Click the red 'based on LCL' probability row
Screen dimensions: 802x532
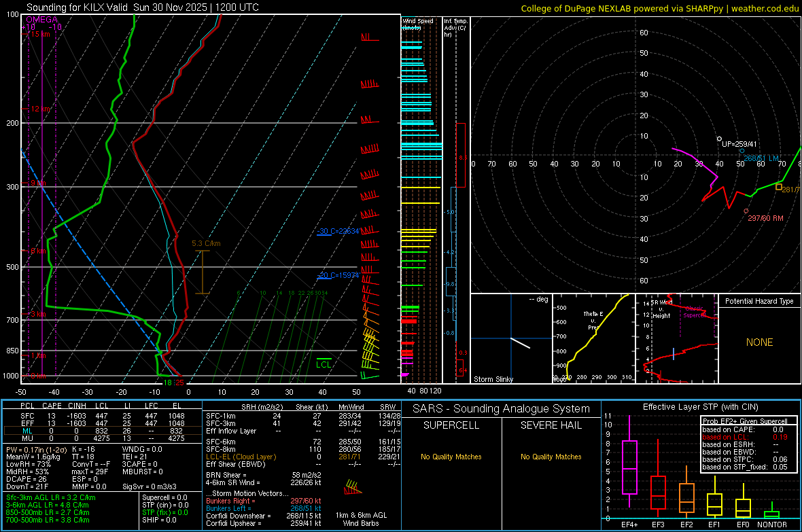[x=745, y=437]
